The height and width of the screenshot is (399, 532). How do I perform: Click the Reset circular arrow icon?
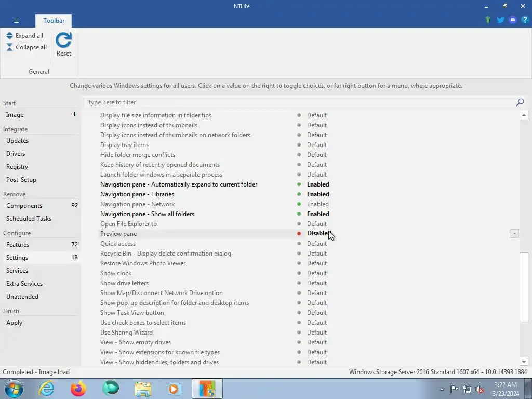click(x=64, y=40)
